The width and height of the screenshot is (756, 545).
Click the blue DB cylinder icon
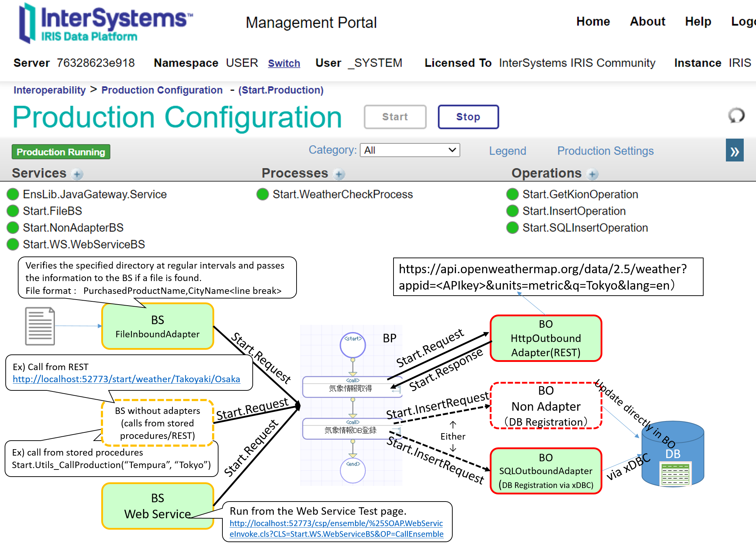point(673,453)
